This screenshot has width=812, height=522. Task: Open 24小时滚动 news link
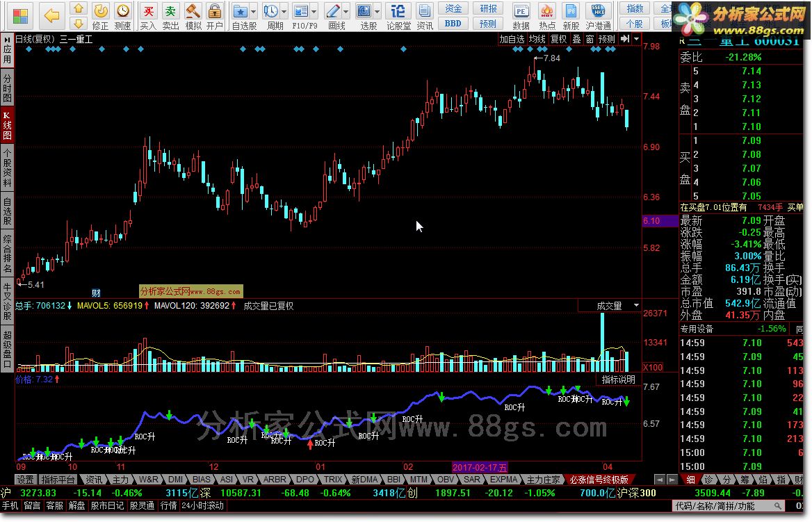[203, 505]
